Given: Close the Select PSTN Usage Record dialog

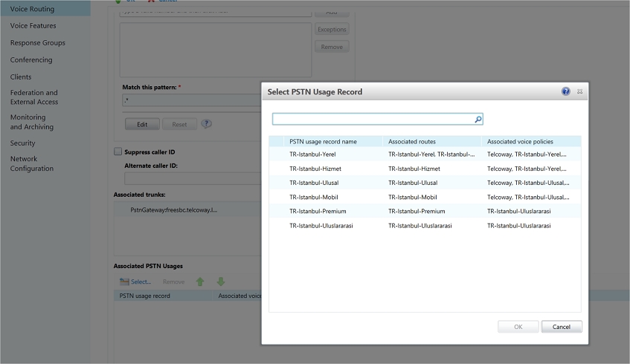Looking at the screenshot, I should (x=580, y=91).
